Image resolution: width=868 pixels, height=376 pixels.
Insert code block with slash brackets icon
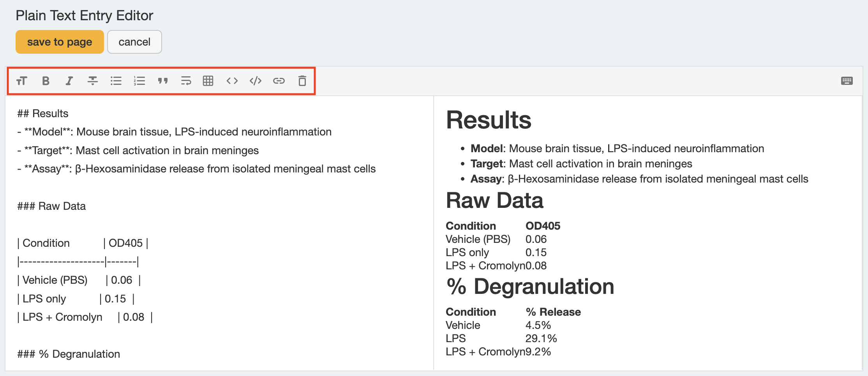[x=256, y=81]
